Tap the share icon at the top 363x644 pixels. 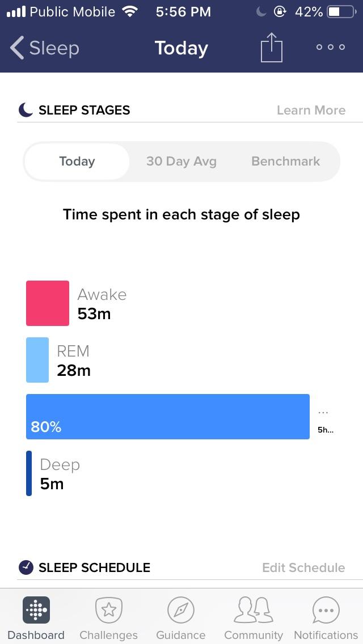coord(271,48)
